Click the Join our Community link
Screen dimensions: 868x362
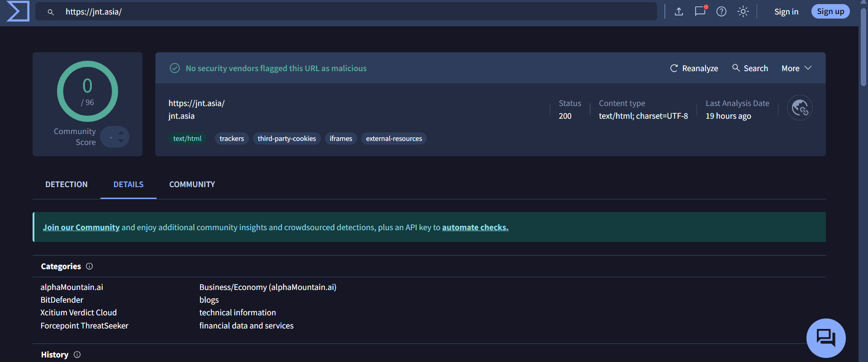(81, 227)
